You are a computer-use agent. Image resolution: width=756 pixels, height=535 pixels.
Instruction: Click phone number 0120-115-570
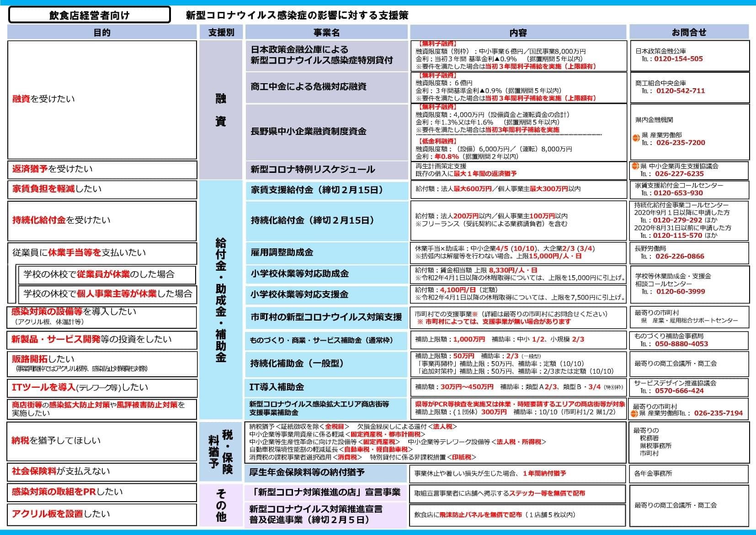click(x=678, y=236)
